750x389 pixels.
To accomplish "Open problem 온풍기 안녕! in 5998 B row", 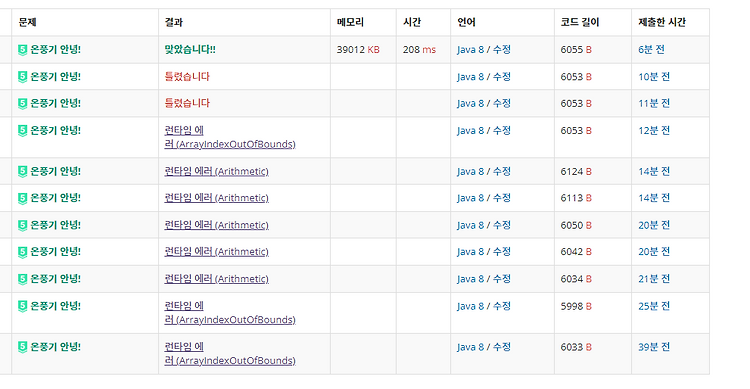I will 55,306.
